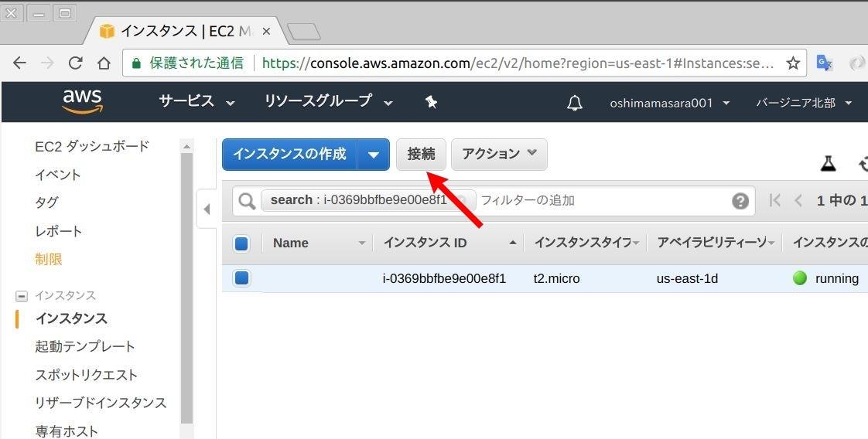Viewport: 868px width, 439px height.
Task: Open notifications bell icon
Action: tap(575, 103)
